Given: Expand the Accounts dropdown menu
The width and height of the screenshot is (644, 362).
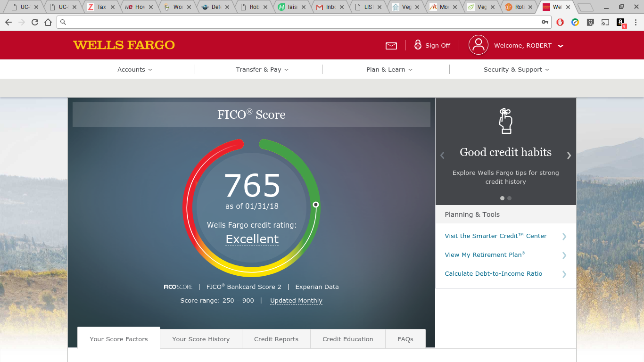Looking at the screenshot, I should click(x=135, y=70).
